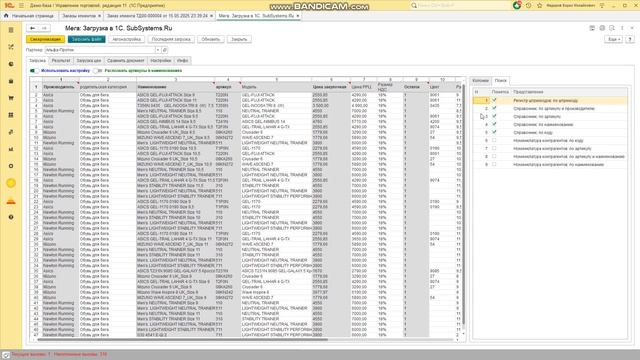
Task: Open the favorites star icon
Action: 540,5
